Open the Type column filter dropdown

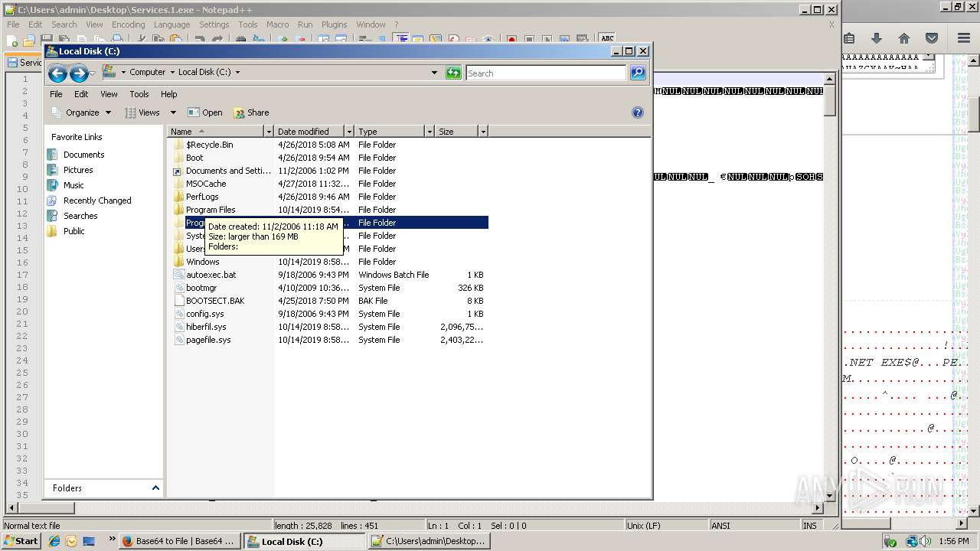coord(430,132)
